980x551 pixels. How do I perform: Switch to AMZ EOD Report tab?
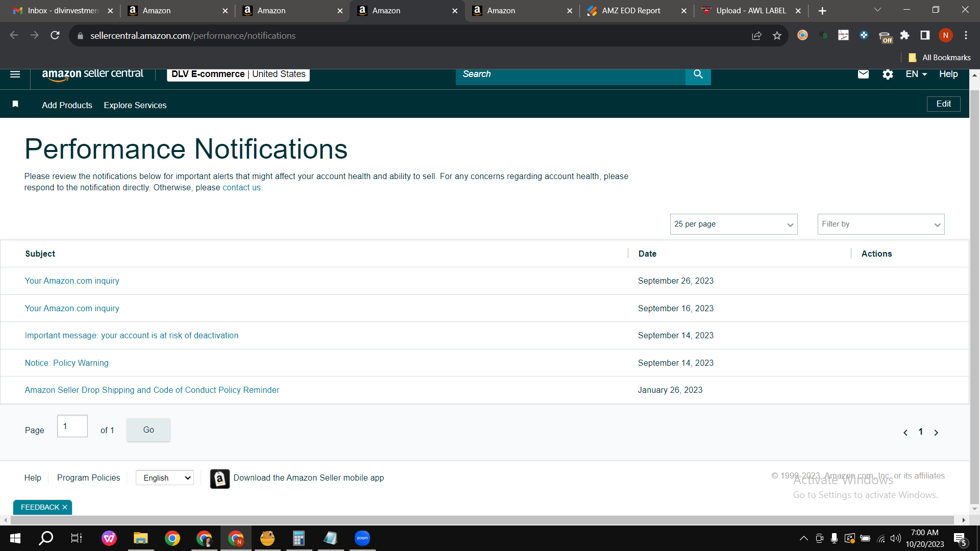[x=636, y=11]
